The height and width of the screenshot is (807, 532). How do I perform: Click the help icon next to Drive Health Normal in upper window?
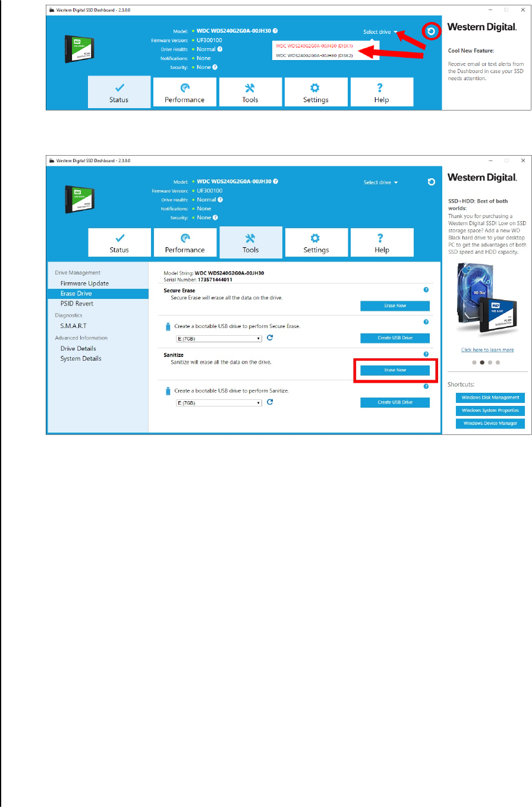coord(220,49)
